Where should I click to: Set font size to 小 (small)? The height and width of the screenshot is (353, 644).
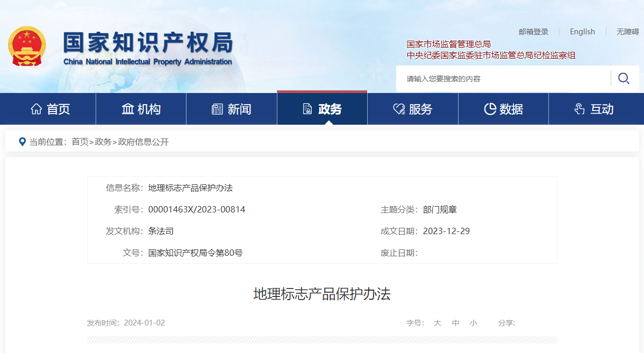(x=473, y=323)
